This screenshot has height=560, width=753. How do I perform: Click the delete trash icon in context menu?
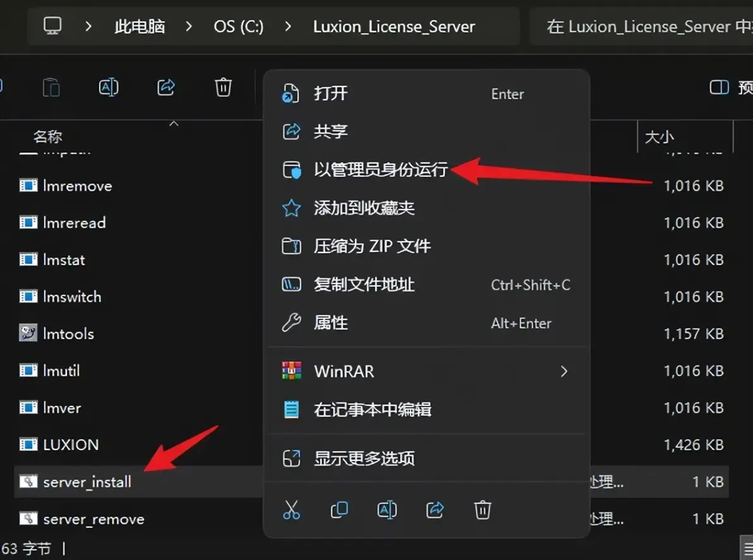coord(483,509)
